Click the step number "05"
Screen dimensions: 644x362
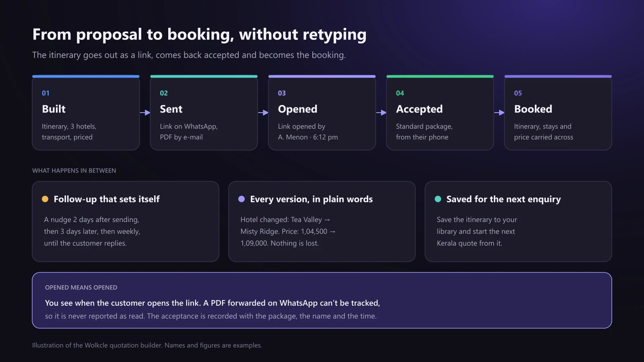pyautogui.click(x=518, y=93)
